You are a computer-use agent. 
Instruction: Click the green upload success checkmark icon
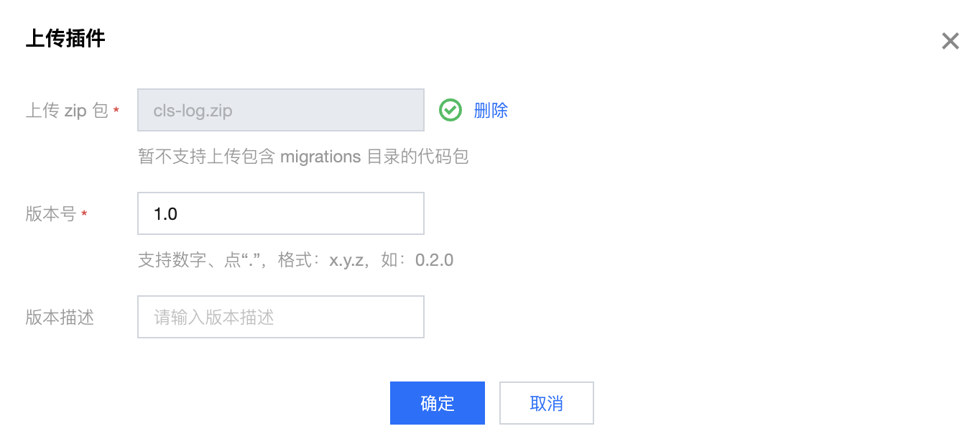pos(450,110)
